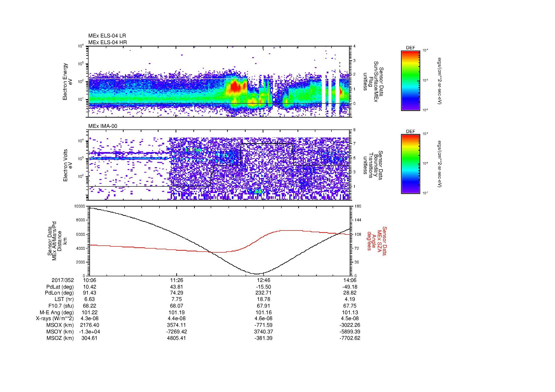Click the 'F10.7 (sfu)' row label

[x=61, y=306]
